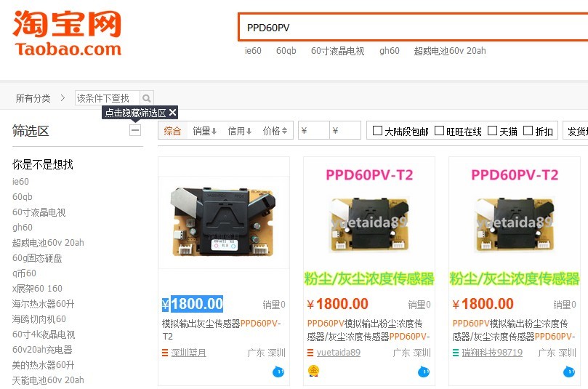Click the PPD60PV search input box

(414, 28)
